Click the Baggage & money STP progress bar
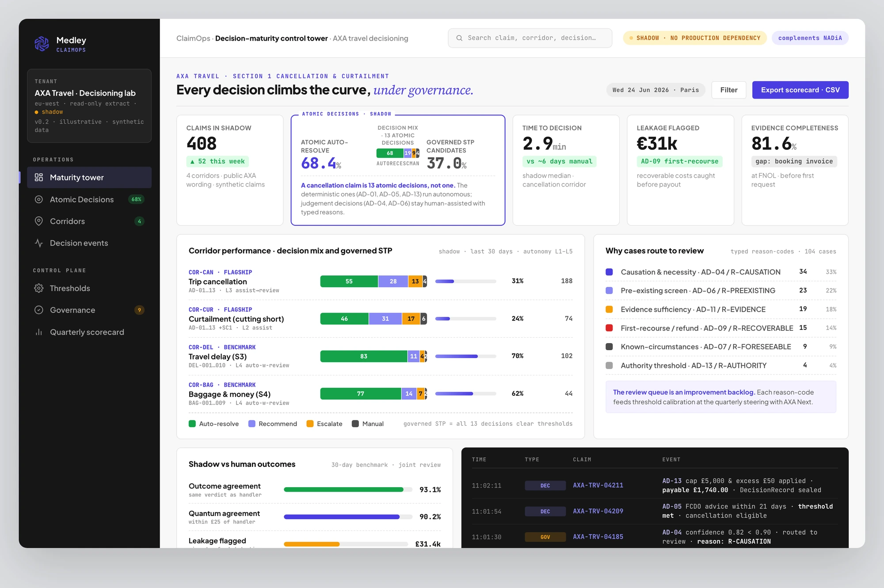Viewport: 884px width, 588px height. coord(465,394)
